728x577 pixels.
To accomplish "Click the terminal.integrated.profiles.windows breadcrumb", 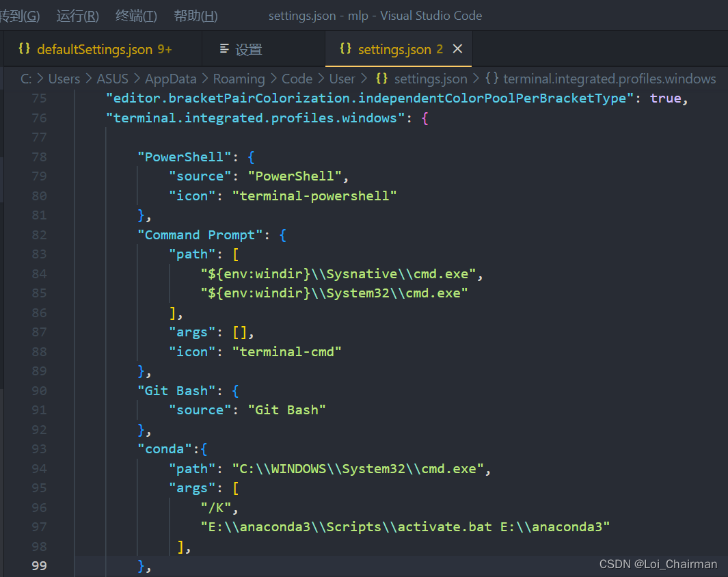I will tap(610, 79).
